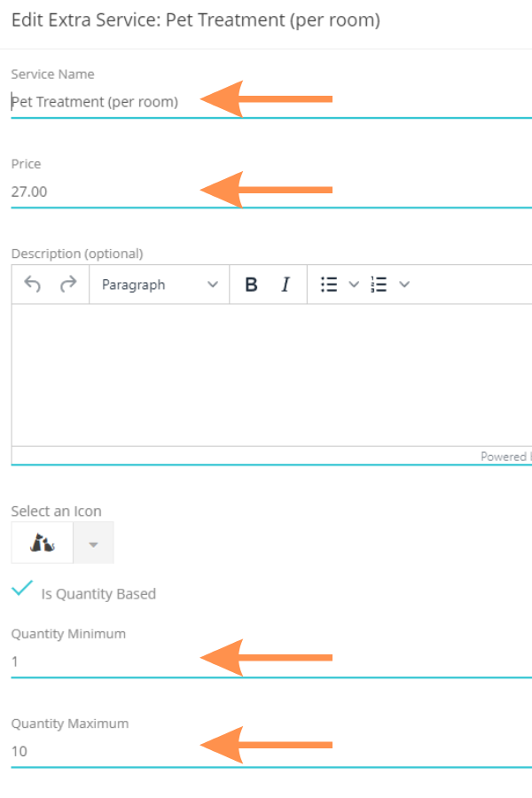Screen dimensions: 532x798
Task: Click the selected pet icon preview
Action: tap(42, 543)
